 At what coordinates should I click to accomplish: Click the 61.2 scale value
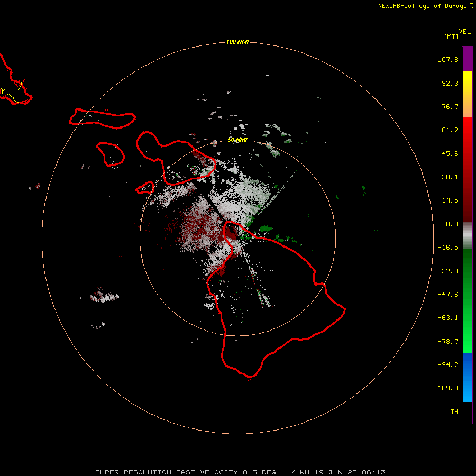450,130
